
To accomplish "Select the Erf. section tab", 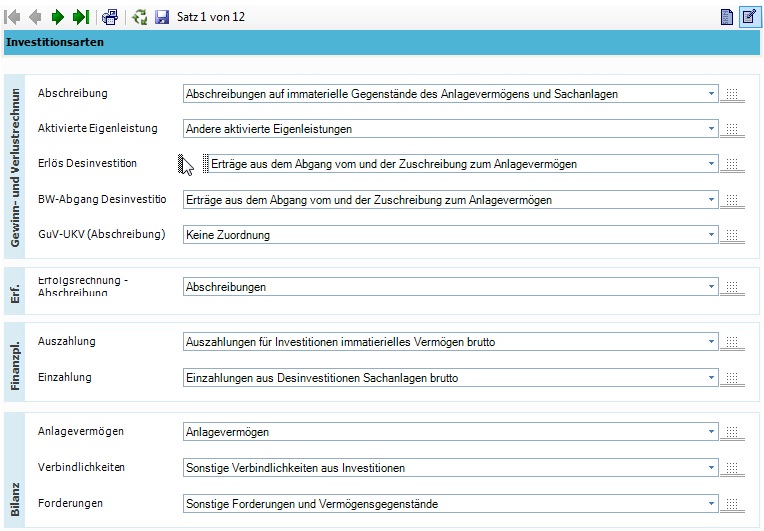I will 15,291.
